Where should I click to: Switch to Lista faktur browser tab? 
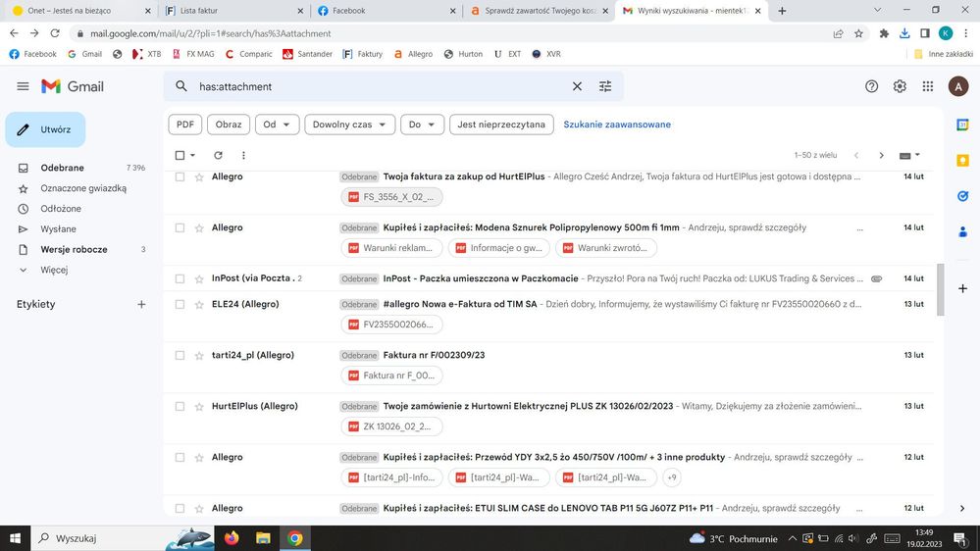(233, 11)
